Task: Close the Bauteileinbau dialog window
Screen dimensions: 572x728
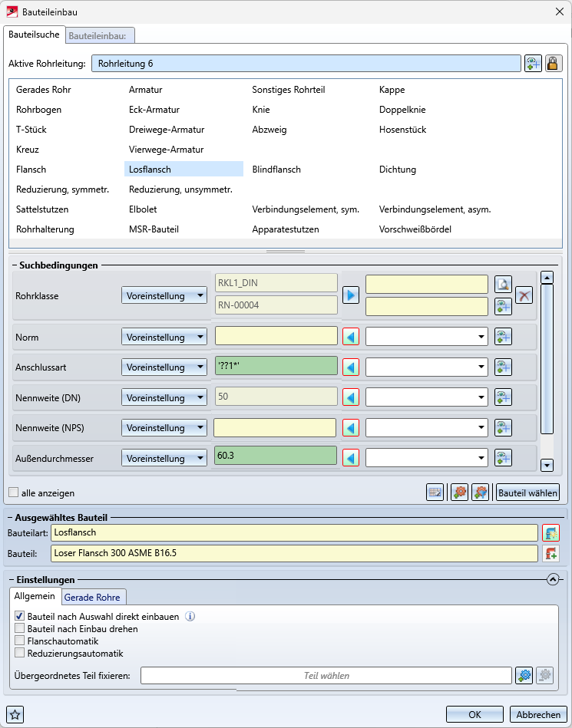Action: click(x=560, y=12)
